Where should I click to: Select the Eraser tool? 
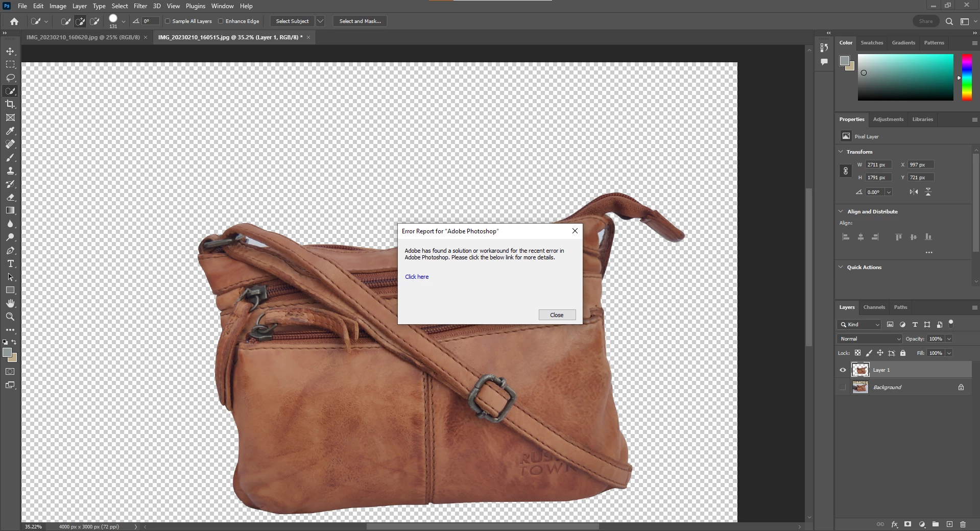tap(10, 197)
